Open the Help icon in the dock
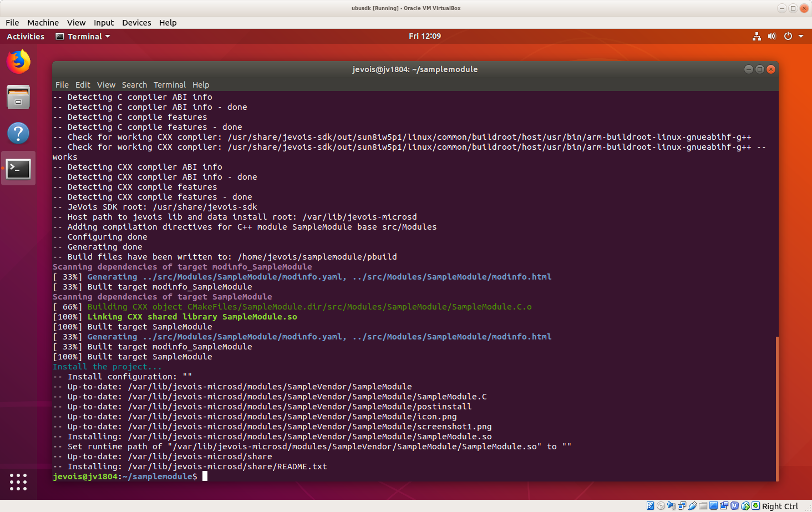 (x=18, y=133)
